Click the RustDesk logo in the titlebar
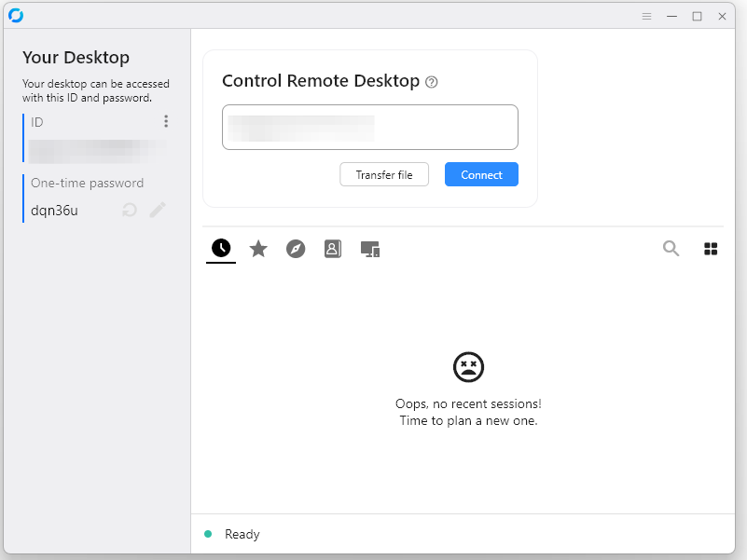Image resolution: width=747 pixels, height=560 pixels. click(16, 15)
